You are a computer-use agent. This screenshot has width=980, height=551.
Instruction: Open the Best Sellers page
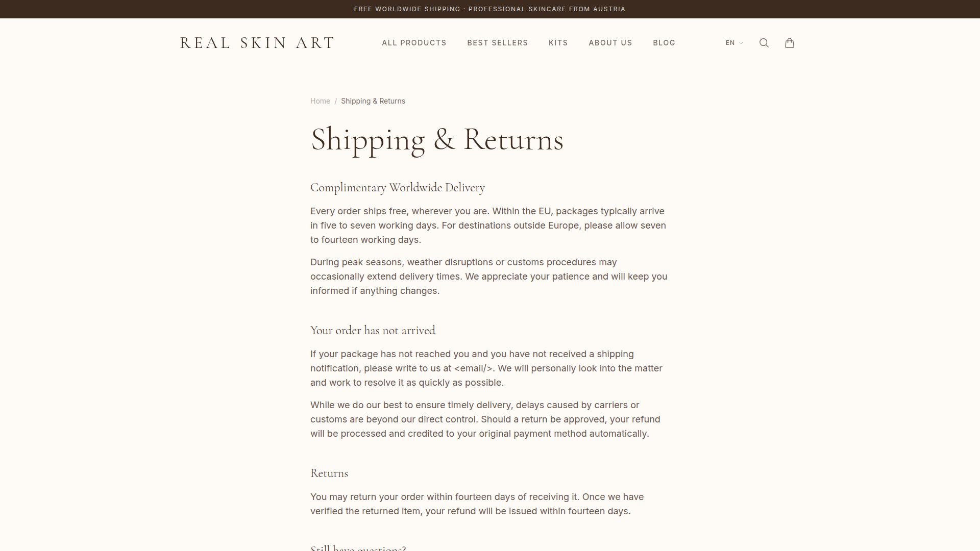(497, 43)
